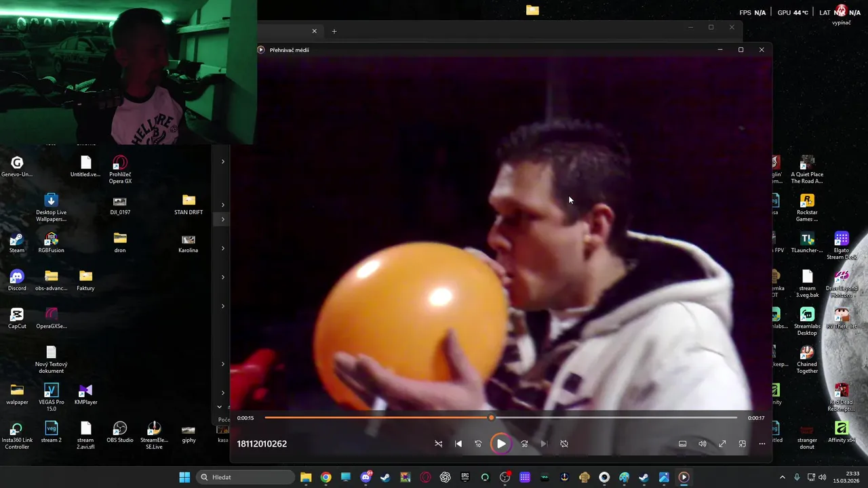The width and height of the screenshot is (868, 488).
Task: Open Insta360 Link Controller shortcut
Action: (17, 435)
